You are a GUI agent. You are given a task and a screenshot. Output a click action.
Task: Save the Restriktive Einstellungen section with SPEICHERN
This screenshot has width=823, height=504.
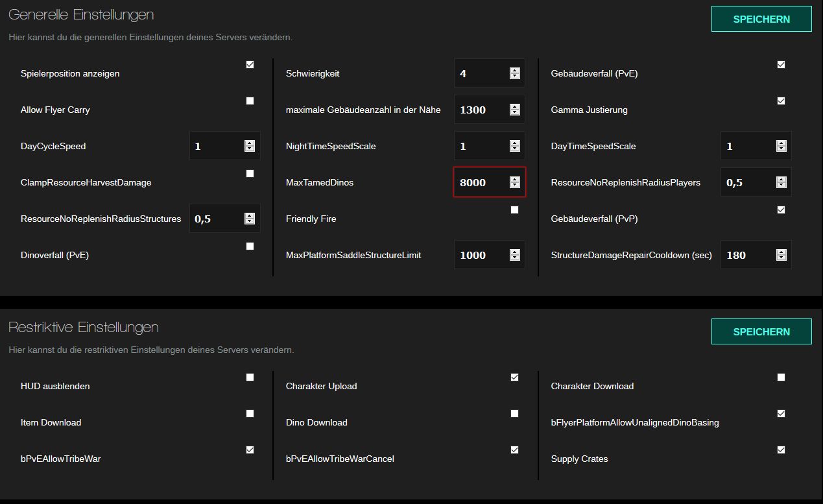(x=761, y=331)
